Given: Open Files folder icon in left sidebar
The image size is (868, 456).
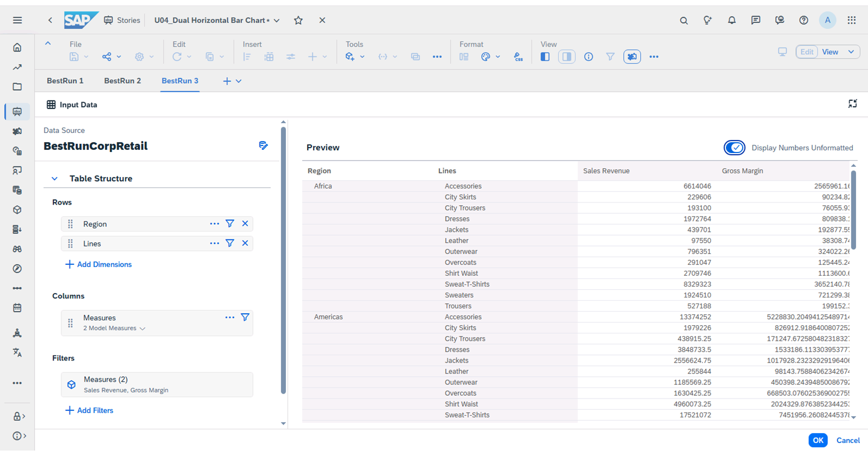Looking at the screenshot, I should point(17,87).
